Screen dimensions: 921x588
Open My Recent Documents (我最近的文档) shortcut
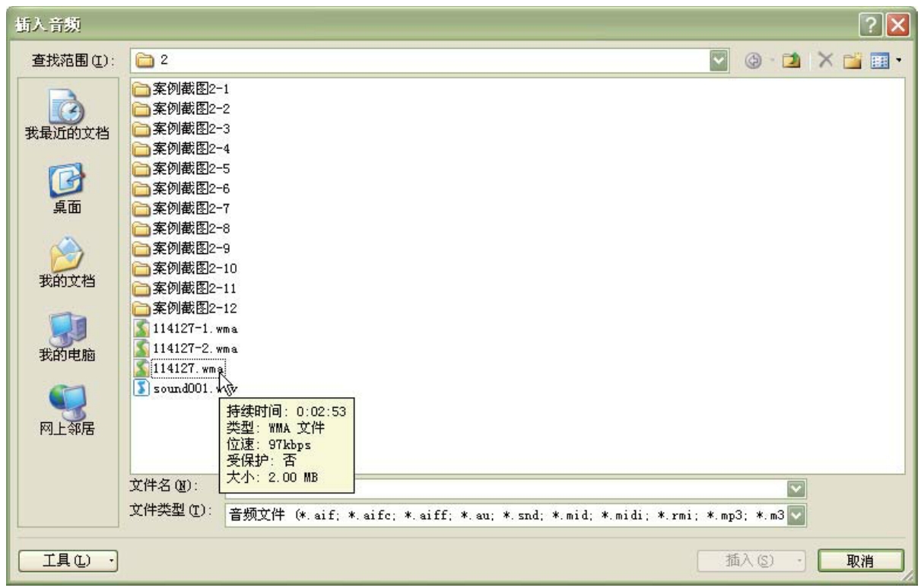point(66,113)
